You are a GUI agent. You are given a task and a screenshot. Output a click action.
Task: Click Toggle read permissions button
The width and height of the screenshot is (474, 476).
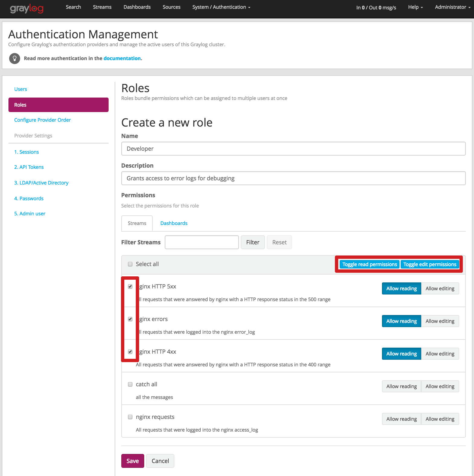370,264
